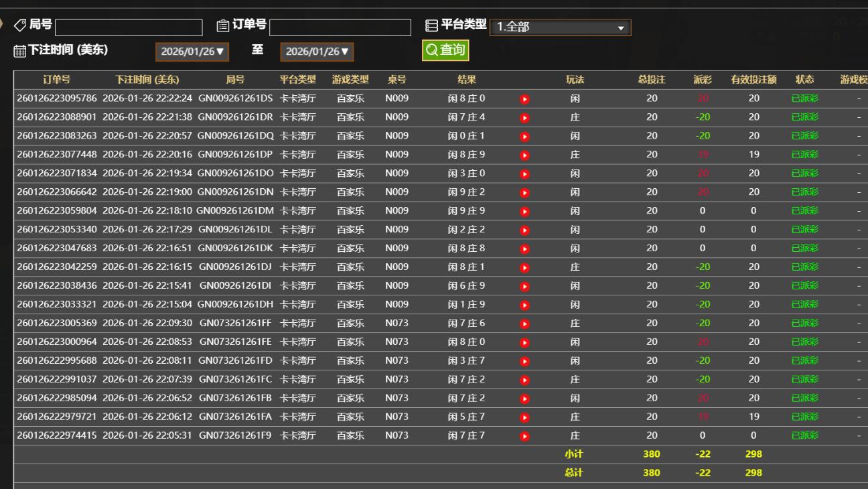
Task: Open the start date picker 2026/01/26
Action: point(192,52)
